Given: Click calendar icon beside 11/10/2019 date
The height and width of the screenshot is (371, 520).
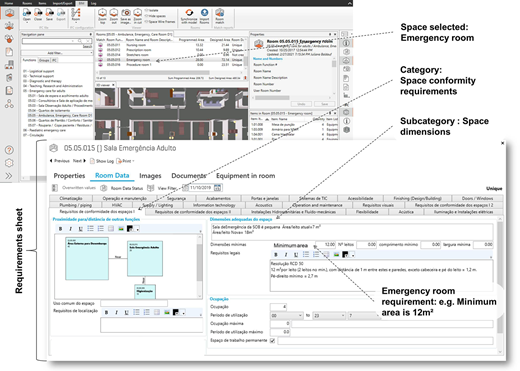Looking at the screenshot, I should 217,188.
